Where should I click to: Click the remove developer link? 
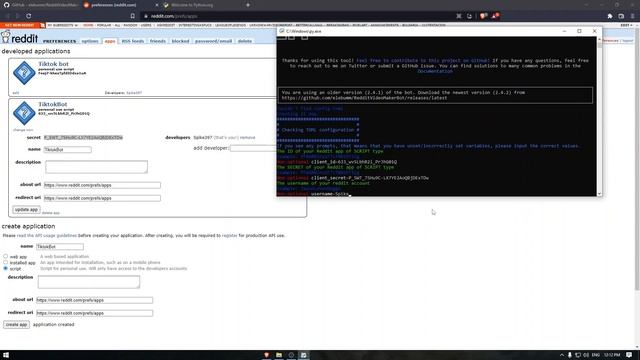pyautogui.click(x=247, y=138)
